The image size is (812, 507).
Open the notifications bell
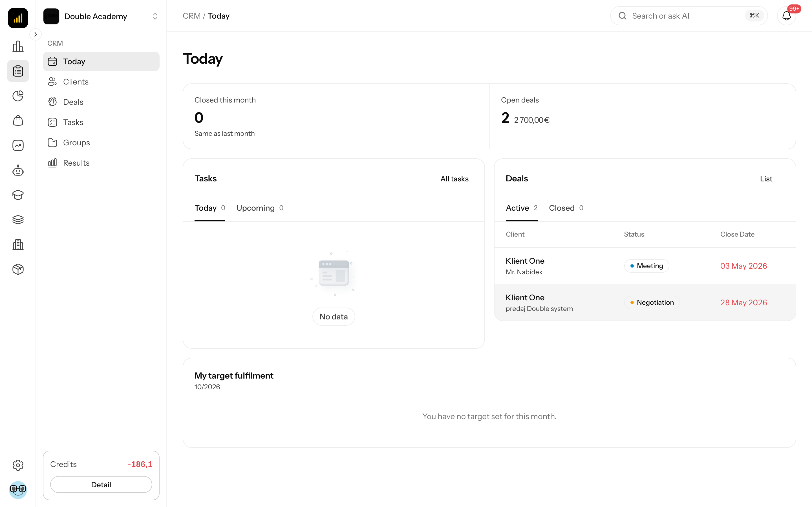click(x=786, y=16)
